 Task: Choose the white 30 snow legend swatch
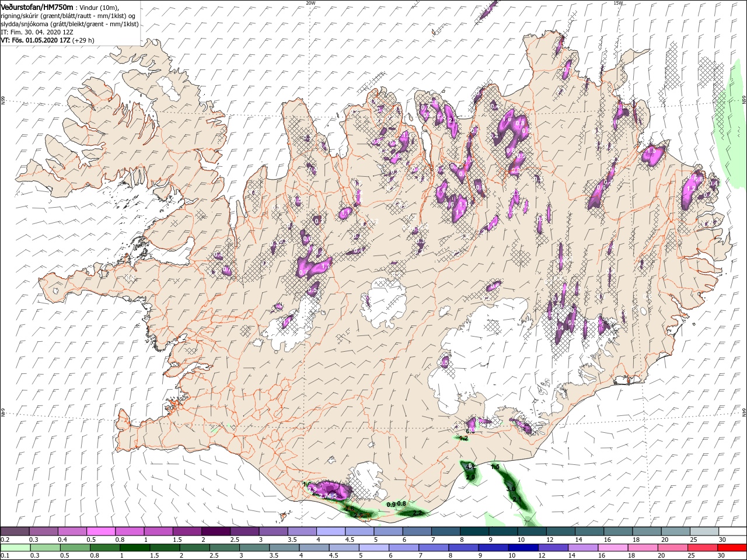[733, 531]
